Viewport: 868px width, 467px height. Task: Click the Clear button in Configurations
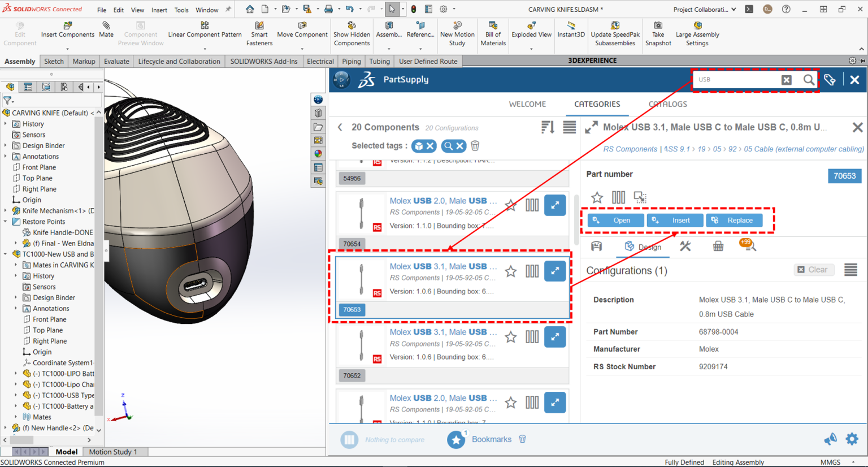(814, 270)
